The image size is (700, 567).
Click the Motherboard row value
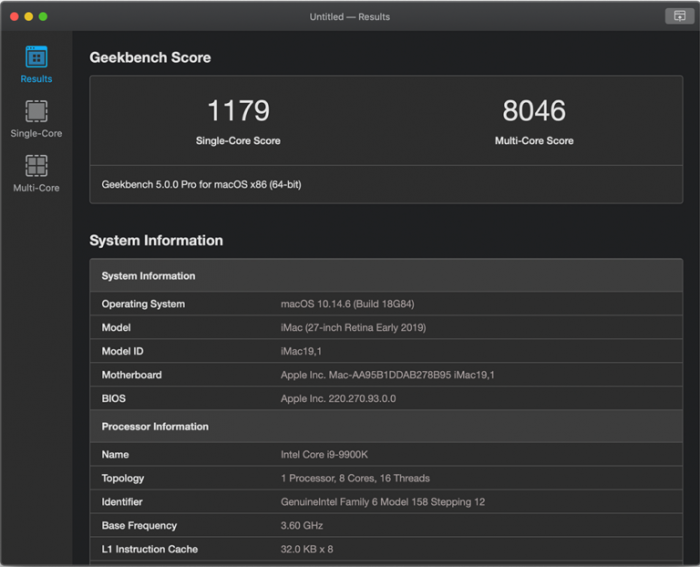coord(387,375)
